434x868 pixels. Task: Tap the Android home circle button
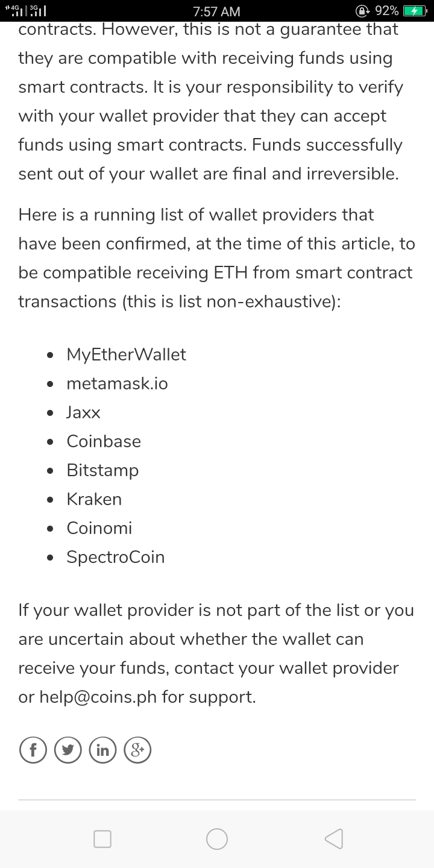[217, 839]
